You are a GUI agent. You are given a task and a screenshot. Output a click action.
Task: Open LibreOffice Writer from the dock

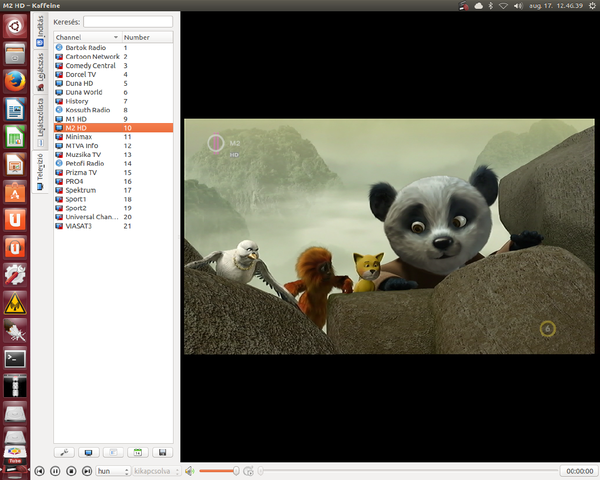[x=15, y=109]
